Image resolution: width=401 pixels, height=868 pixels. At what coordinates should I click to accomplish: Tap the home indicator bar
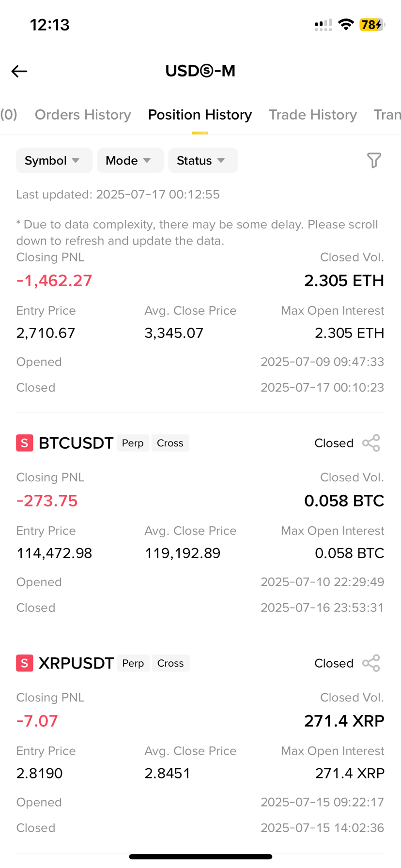pos(200,856)
